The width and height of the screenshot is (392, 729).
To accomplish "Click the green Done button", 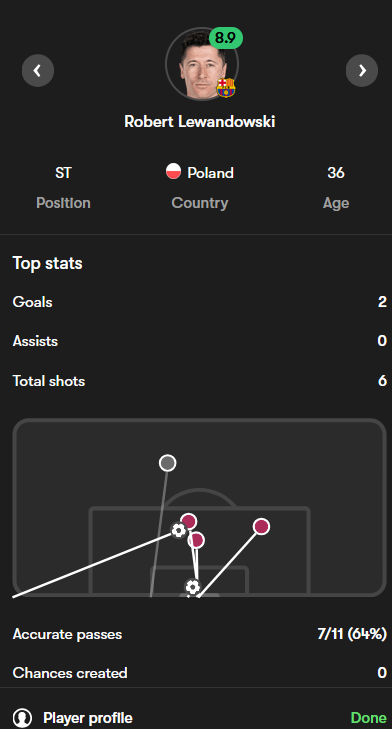I will point(369,718).
